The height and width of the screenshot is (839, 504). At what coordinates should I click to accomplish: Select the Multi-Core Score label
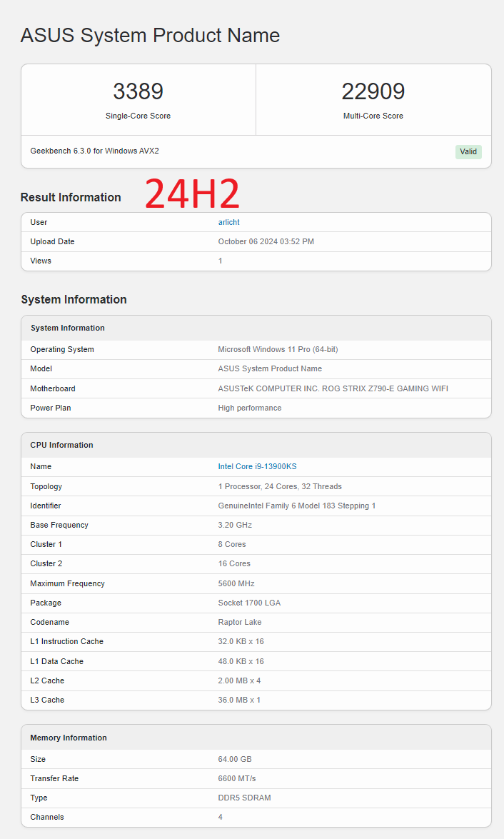373,116
